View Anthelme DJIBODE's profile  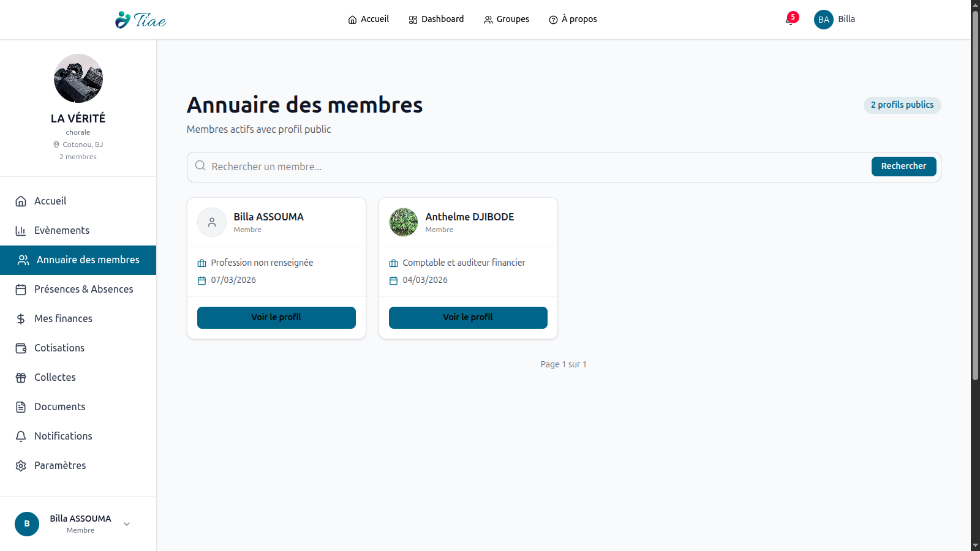(x=468, y=318)
